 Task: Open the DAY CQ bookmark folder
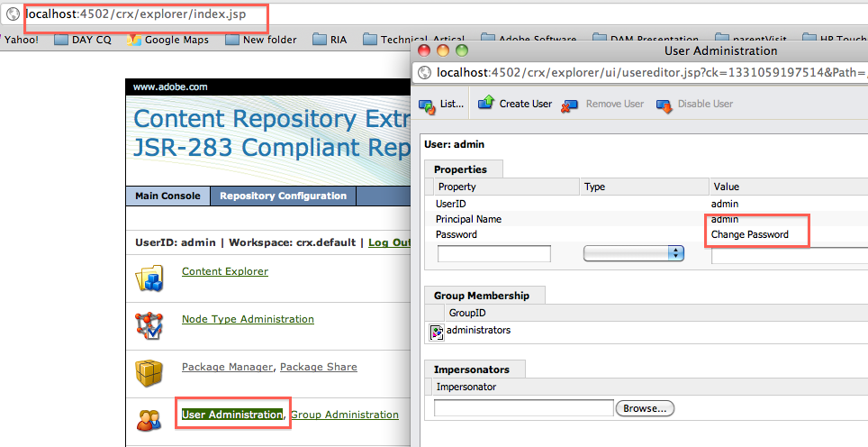point(83,40)
